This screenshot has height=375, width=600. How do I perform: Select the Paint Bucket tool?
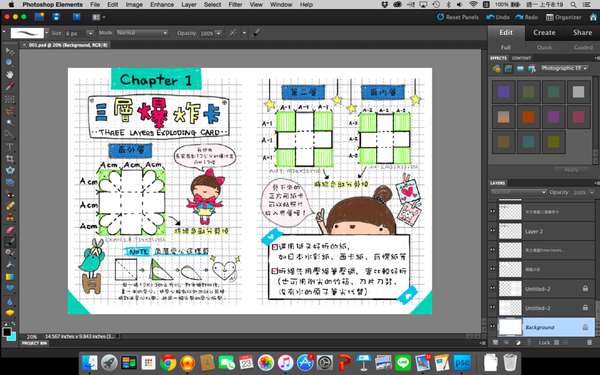click(10, 265)
